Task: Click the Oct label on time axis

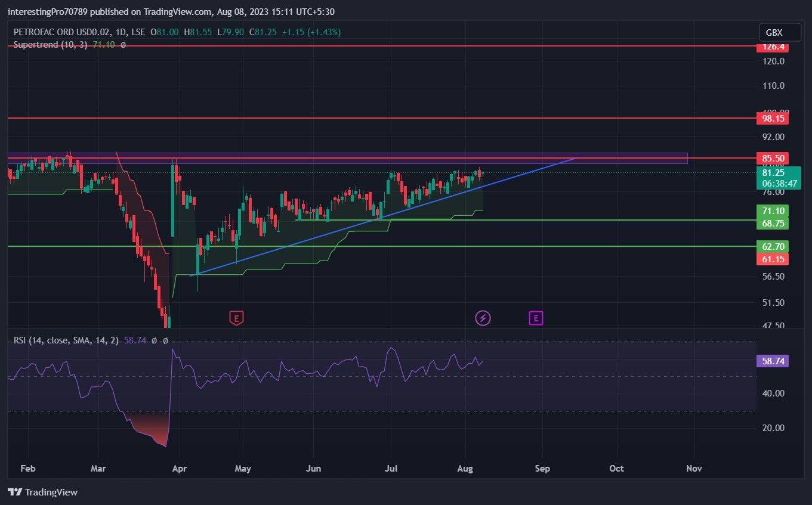Action: (616, 469)
